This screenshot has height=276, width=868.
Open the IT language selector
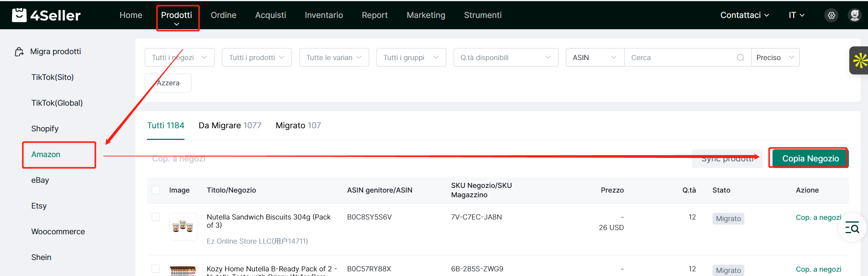click(x=796, y=15)
